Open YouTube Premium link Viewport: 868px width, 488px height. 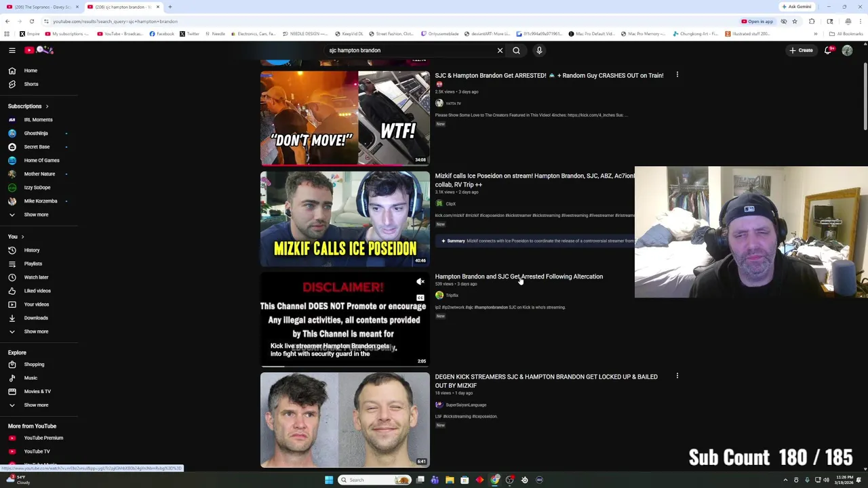(x=43, y=438)
